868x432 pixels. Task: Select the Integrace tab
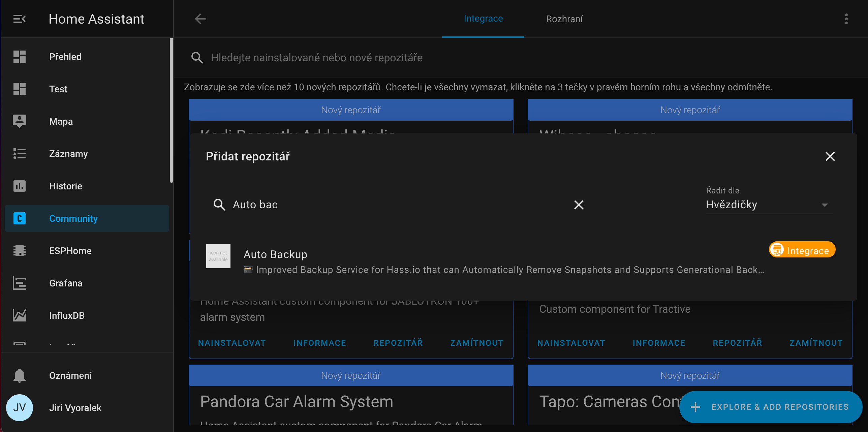(x=483, y=19)
